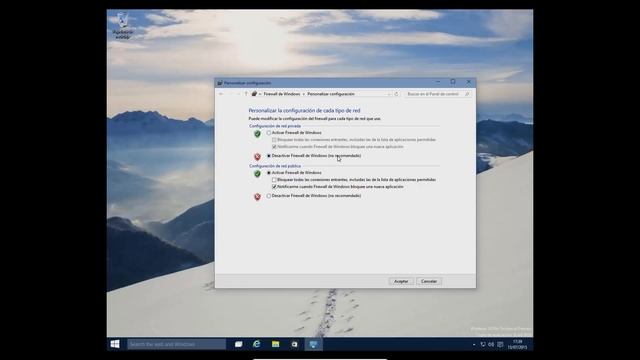Expand the address bar history dropdown
The width and height of the screenshot is (640, 360).
pos(389,94)
